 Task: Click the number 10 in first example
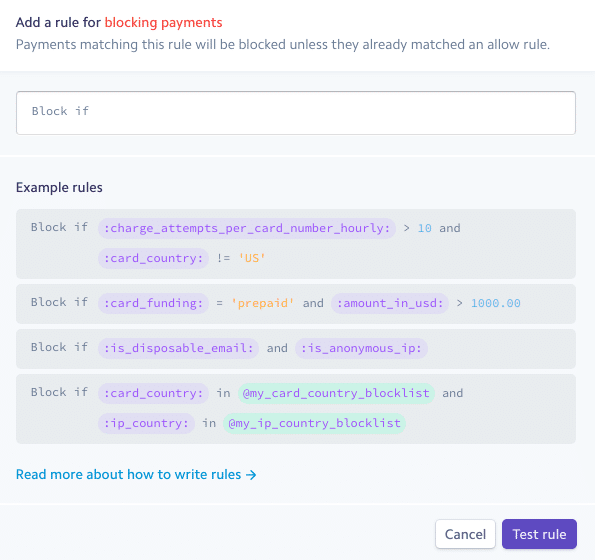(425, 228)
